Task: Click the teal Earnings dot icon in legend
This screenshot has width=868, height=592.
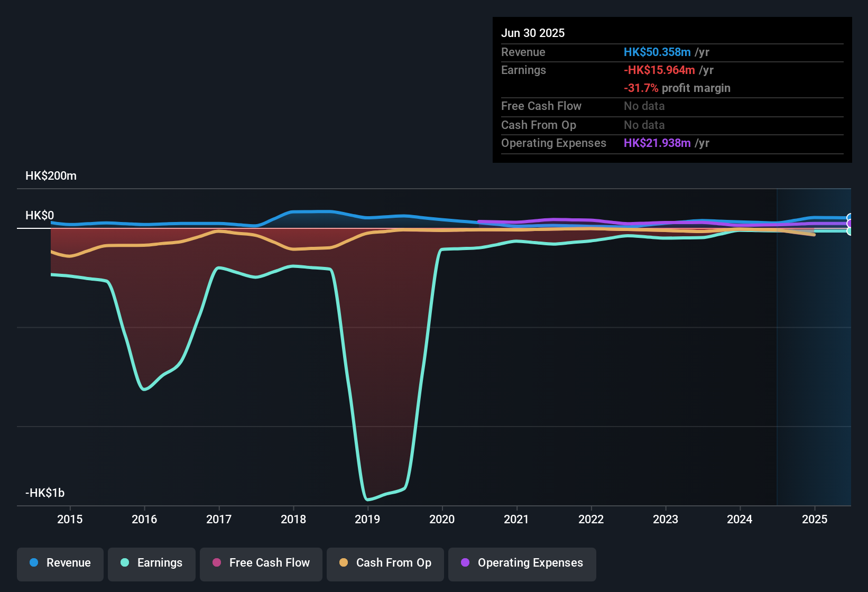Action: pos(124,563)
